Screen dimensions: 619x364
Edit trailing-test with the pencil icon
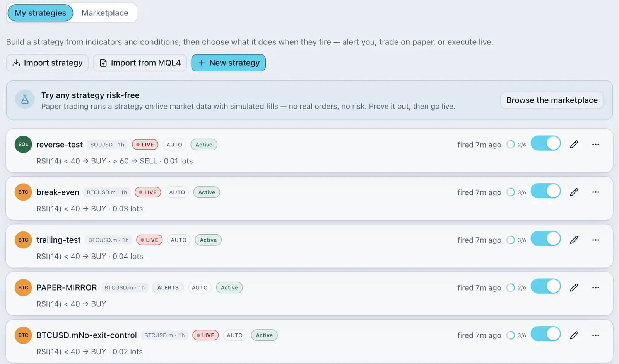[x=574, y=240]
